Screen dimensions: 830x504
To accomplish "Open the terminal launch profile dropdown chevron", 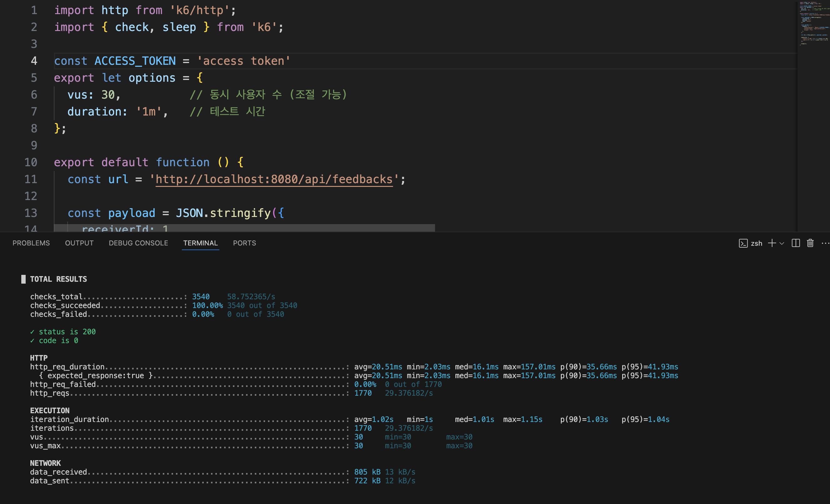I will pyautogui.click(x=782, y=243).
